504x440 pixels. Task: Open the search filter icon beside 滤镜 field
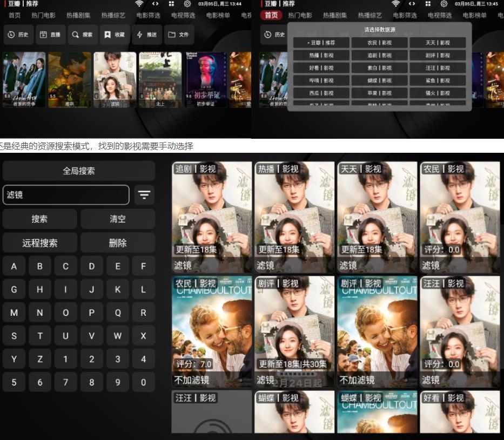(144, 195)
